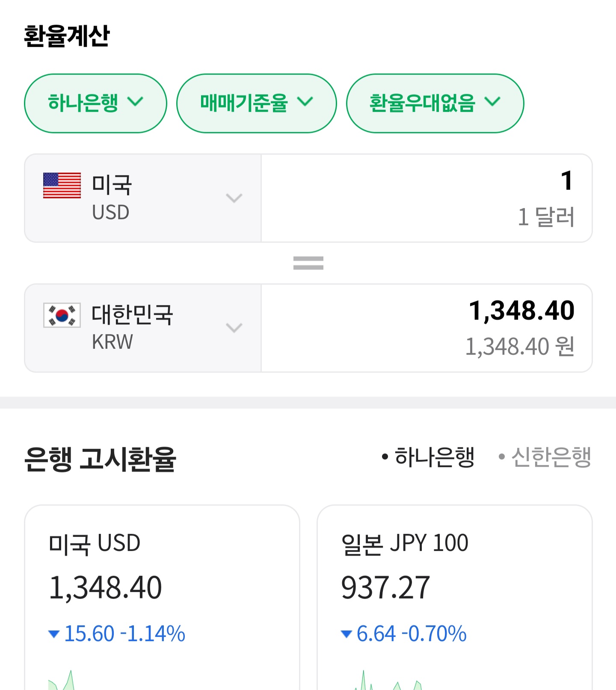
Task: Expand the 미국 USD currency selector
Action: [143, 198]
